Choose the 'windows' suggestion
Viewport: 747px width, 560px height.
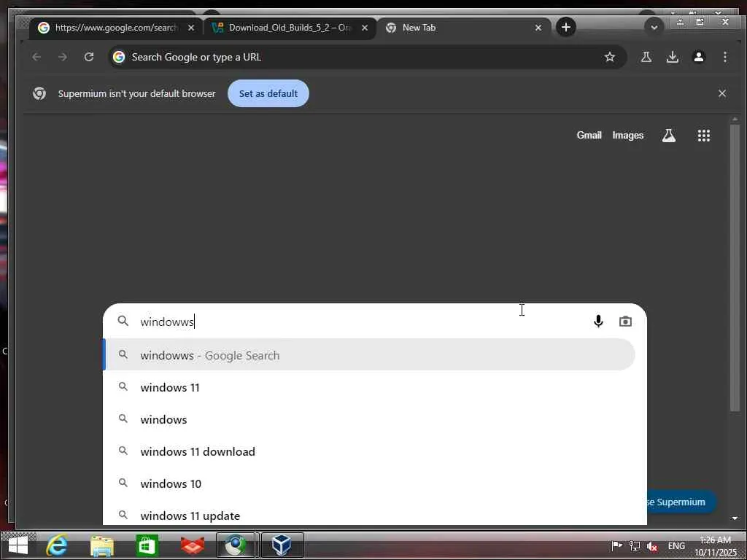(370, 419)
